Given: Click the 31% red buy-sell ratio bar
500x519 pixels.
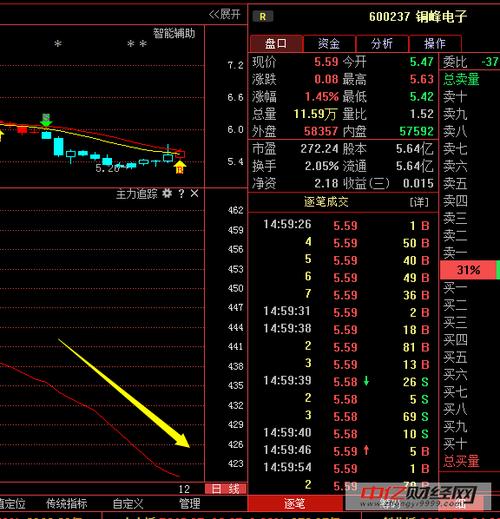Looking at the screenshot, I should (468, 270).
